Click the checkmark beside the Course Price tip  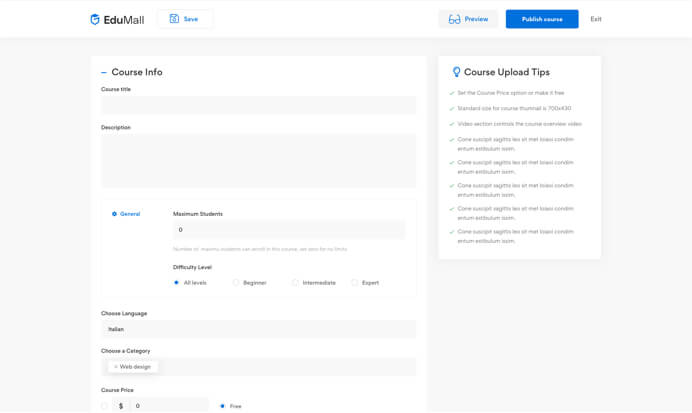(452, 93)
